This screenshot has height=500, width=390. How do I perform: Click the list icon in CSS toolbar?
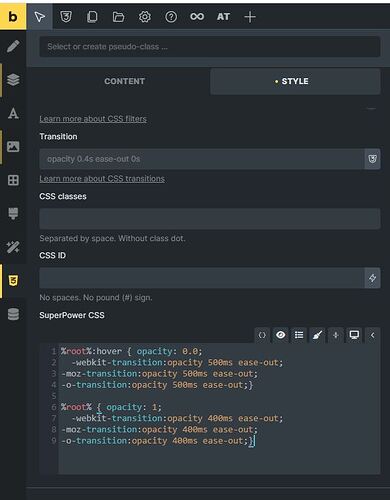tap(299, 335)
